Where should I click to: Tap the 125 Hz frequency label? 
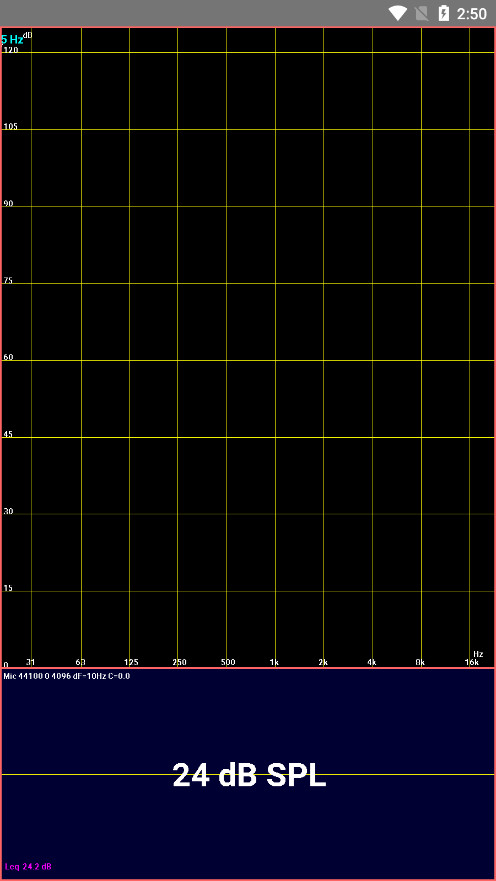[x=131, y=662]
